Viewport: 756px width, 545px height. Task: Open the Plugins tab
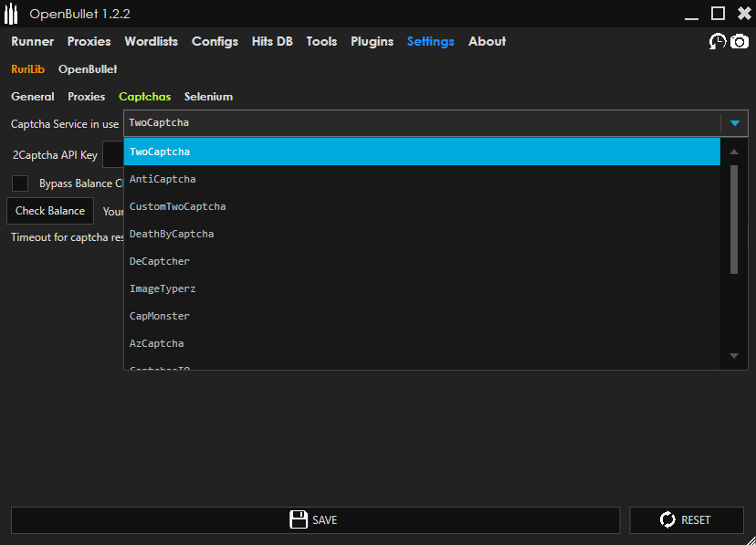[373, 42]
